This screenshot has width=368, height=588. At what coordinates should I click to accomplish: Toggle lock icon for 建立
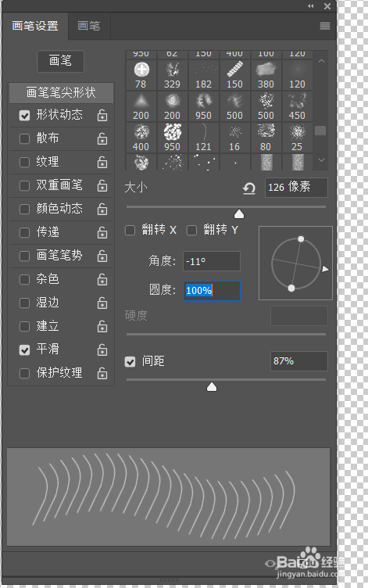(102, 326)
